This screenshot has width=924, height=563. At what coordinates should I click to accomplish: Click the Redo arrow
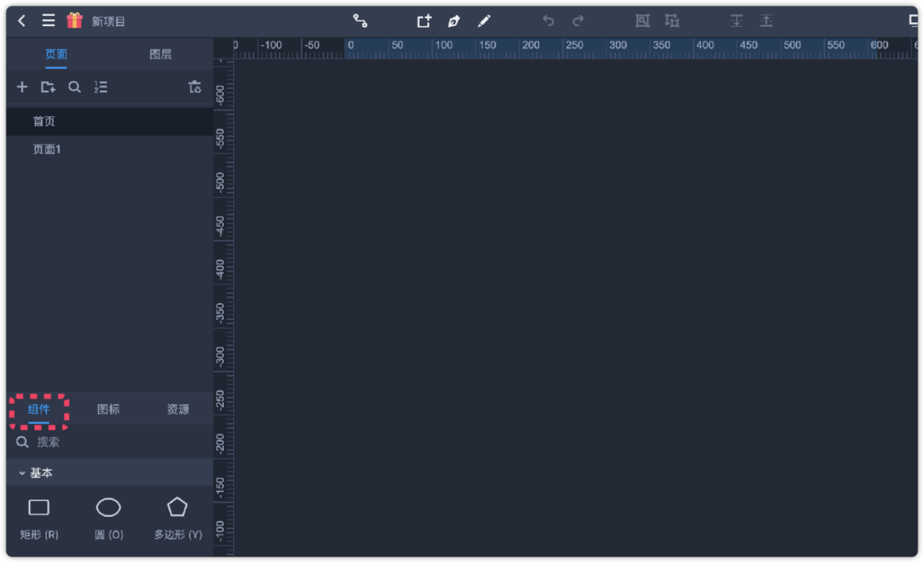pos(578,21)
